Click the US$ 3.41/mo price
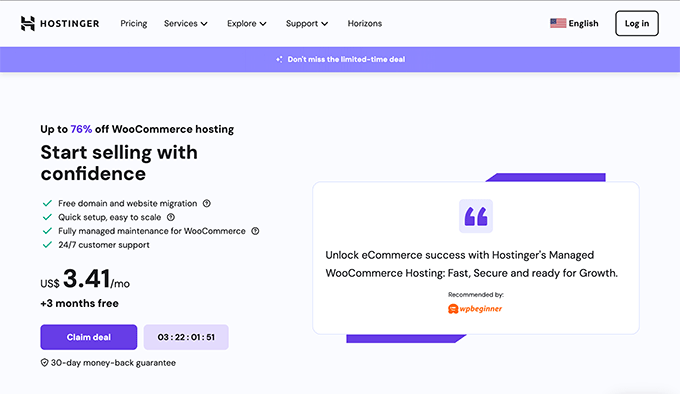Screen dimensions: 680x394 (x=85, y=279)
